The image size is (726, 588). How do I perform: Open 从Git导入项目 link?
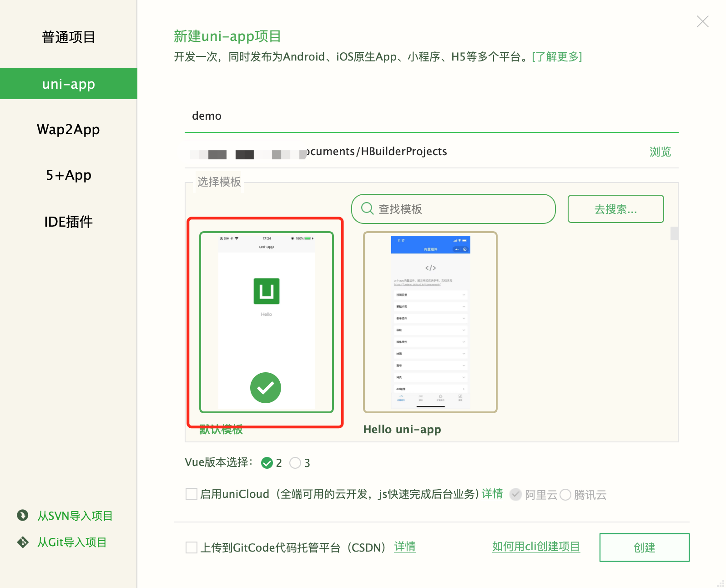pos(72,542)
